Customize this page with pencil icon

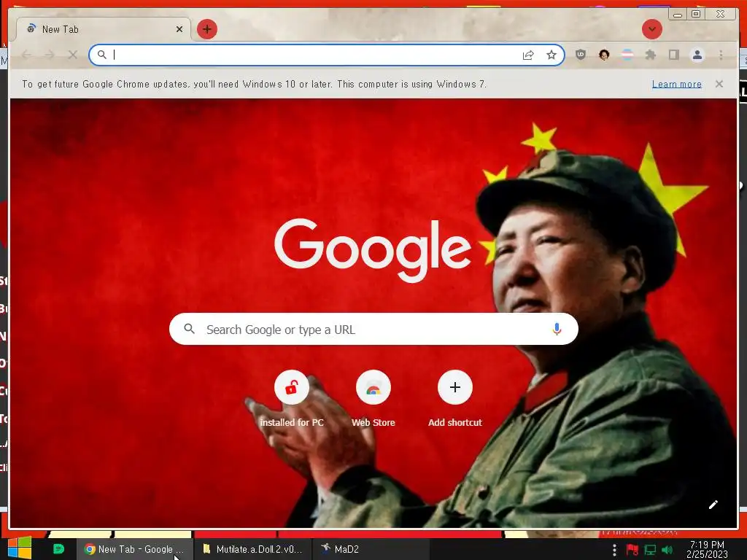pyautogui.click(x=713, y=505)
